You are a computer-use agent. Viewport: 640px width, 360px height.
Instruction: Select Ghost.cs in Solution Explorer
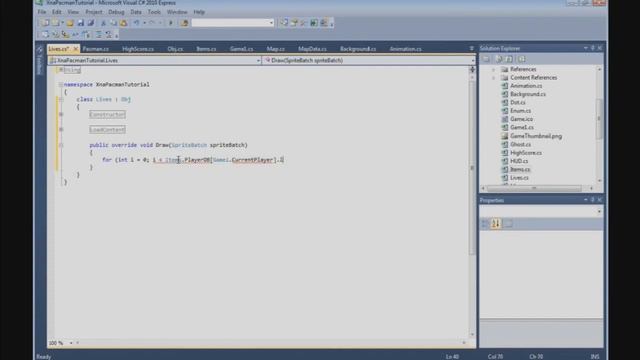[x=520, y=144]
